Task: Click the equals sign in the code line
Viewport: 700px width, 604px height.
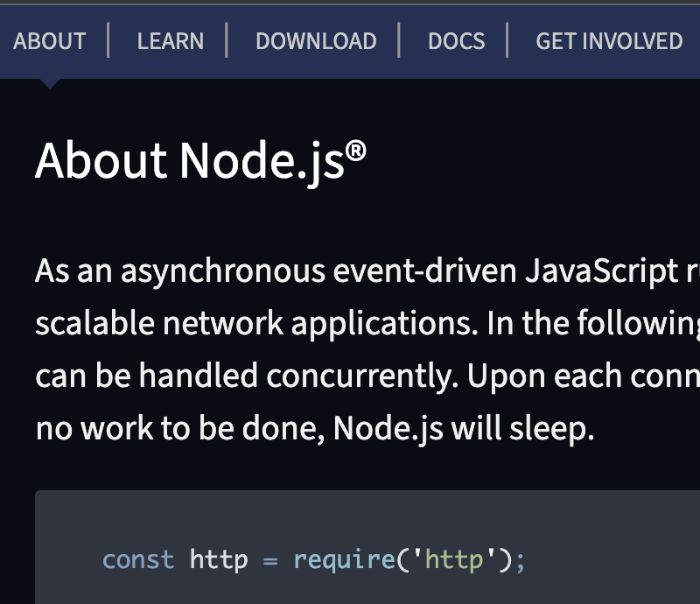Action: coord(270,559)
